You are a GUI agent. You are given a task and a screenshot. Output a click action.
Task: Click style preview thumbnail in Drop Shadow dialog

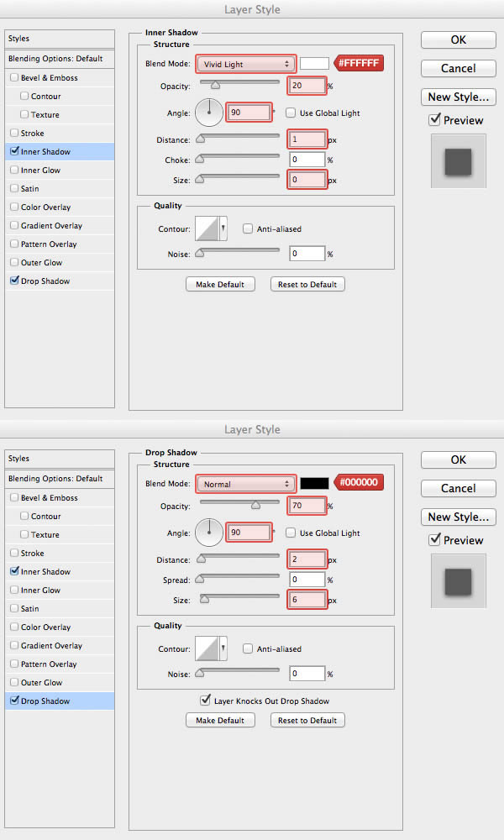click(x=458, y=580)
